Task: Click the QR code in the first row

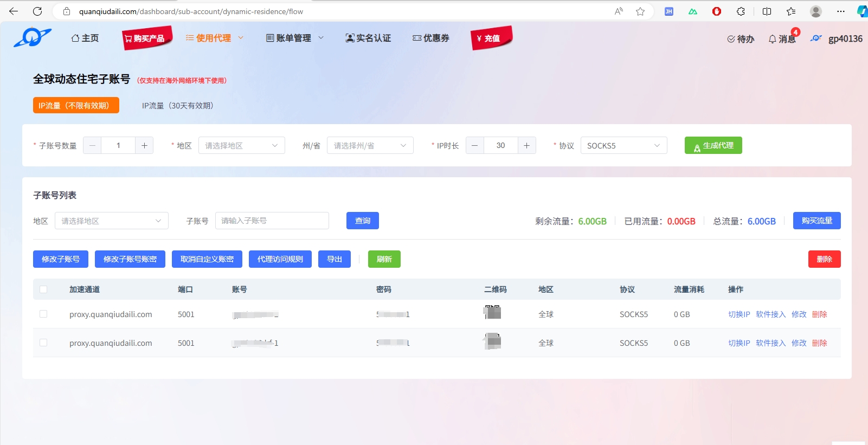Action: pos(492,313)
